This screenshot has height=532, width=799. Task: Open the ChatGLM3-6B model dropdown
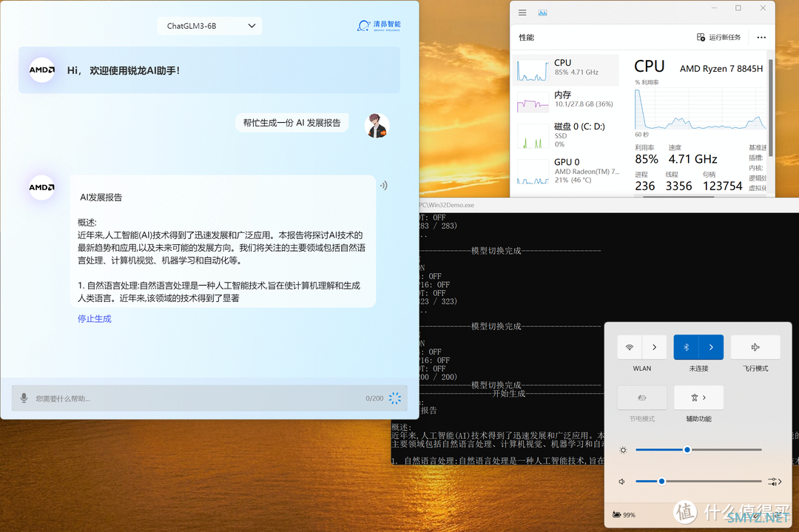coord(209,26)
